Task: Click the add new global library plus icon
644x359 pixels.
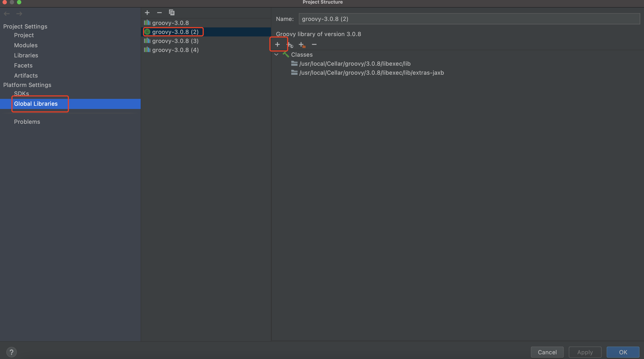Action: point(147,12)
